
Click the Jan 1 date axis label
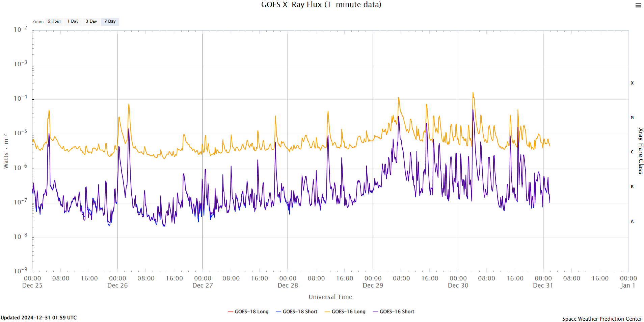pyautogui.click(x=628, y=286)
